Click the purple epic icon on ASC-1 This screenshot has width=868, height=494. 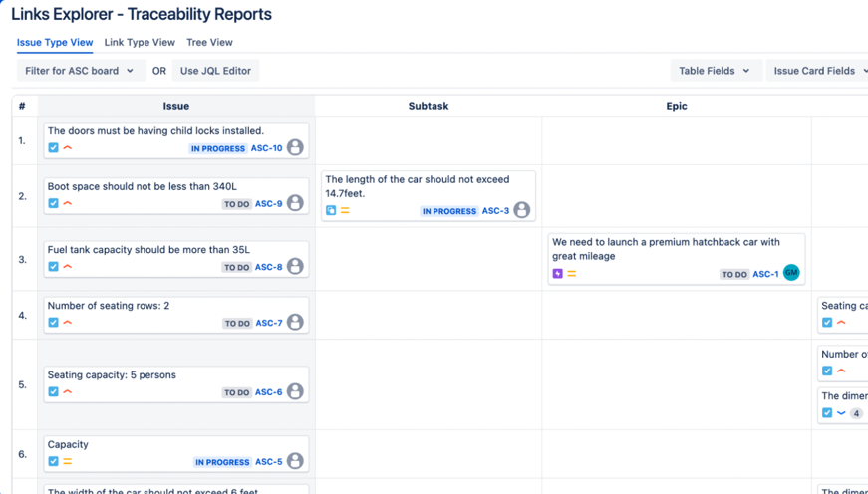(x=558, y=273)
